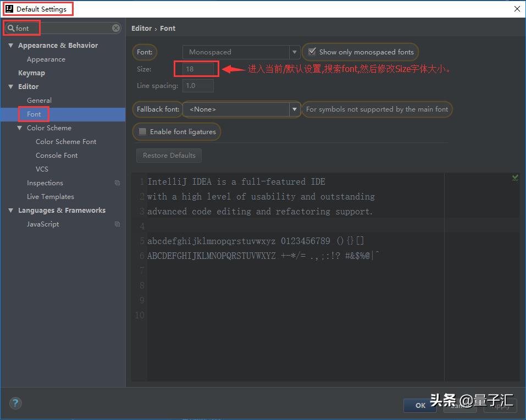
Task: Open VCS color scheme settings
Action: pyautogui.click(x=42, y=169)
